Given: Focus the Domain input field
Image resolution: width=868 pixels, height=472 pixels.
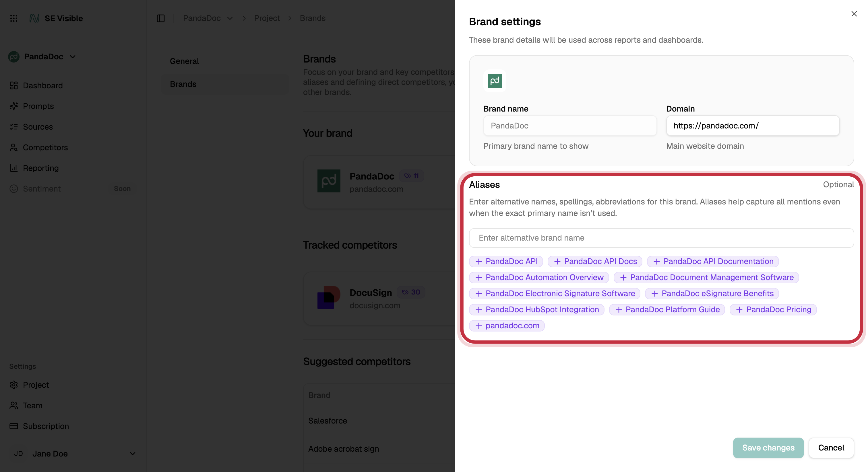Looking at the screenshot, I should click(753, 126).
